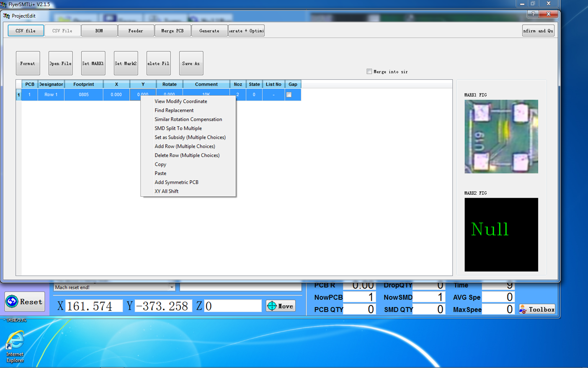The width and height of the screenshot is (588, 368).
Task: Select the Row 1 designator cell
Action: pyautogui.click(x=51, y=95)
